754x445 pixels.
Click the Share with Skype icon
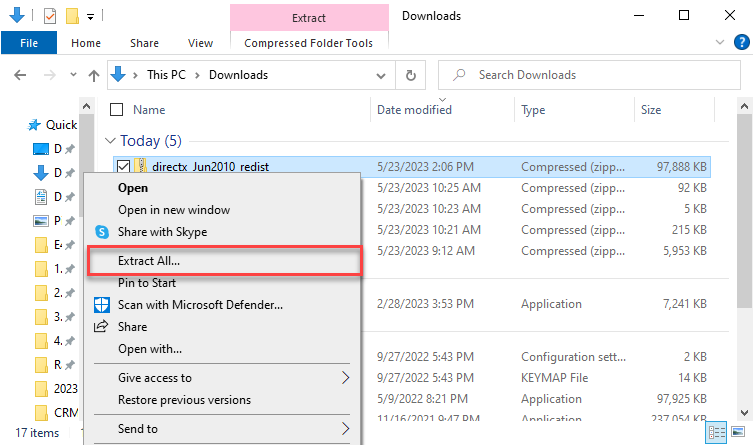click(101, 232)
